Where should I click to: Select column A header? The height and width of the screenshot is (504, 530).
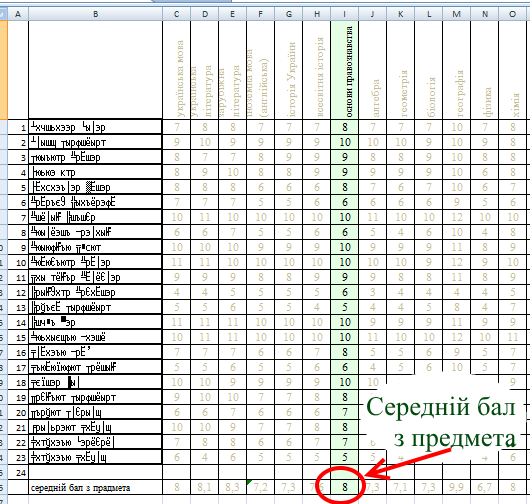(18, 14)
